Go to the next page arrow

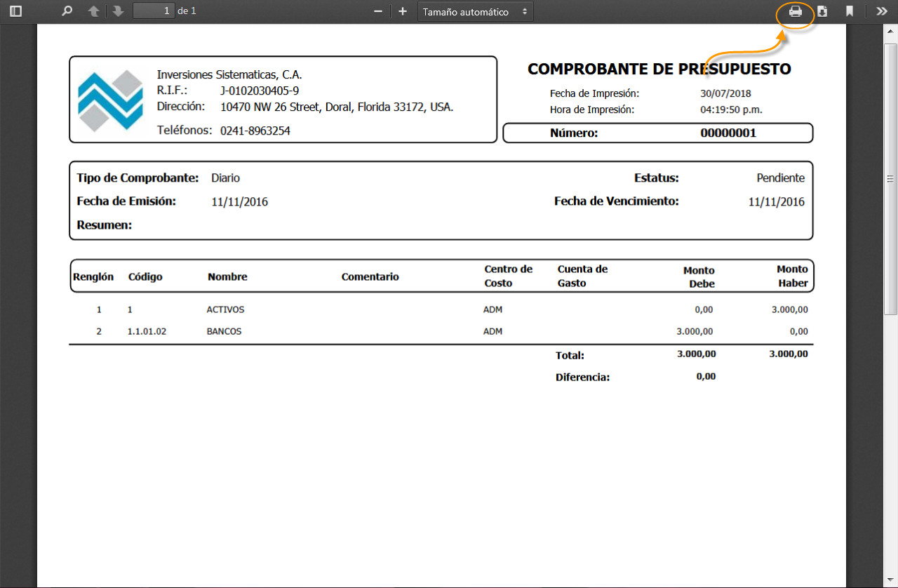[x=116, y=11]
